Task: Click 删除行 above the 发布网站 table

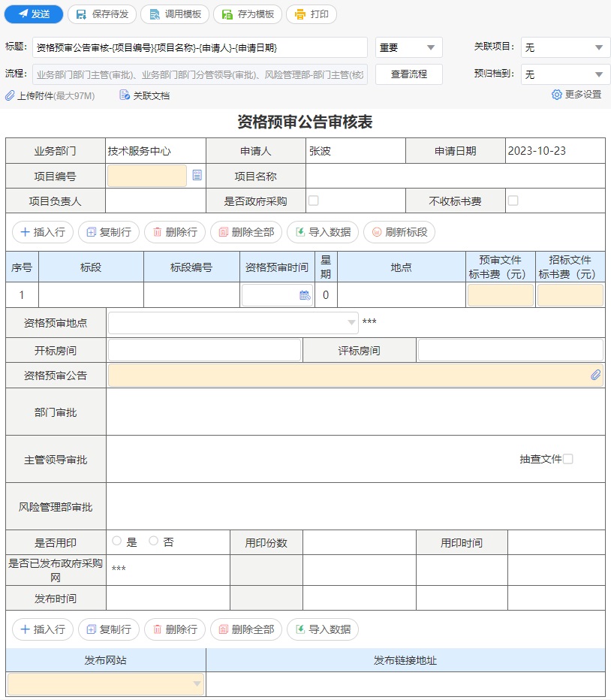Action: (x=175, y=629)
